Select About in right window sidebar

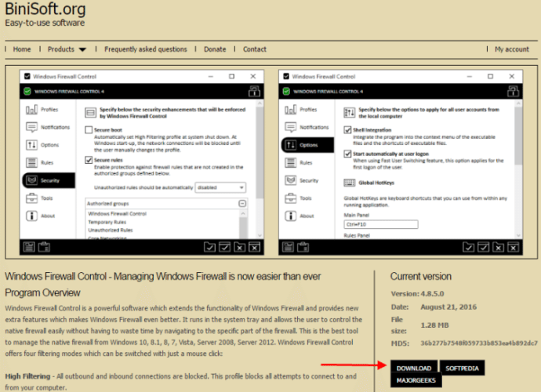(x=300, y=216)
